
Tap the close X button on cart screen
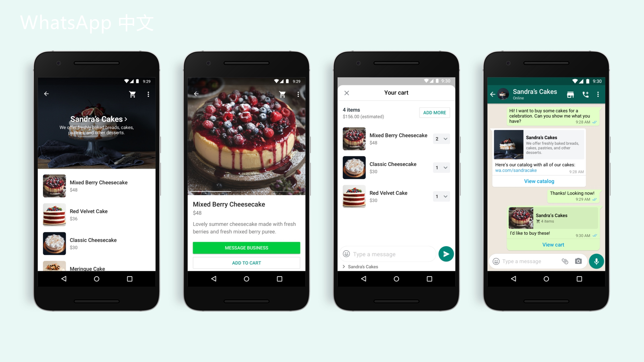[347, 92]
